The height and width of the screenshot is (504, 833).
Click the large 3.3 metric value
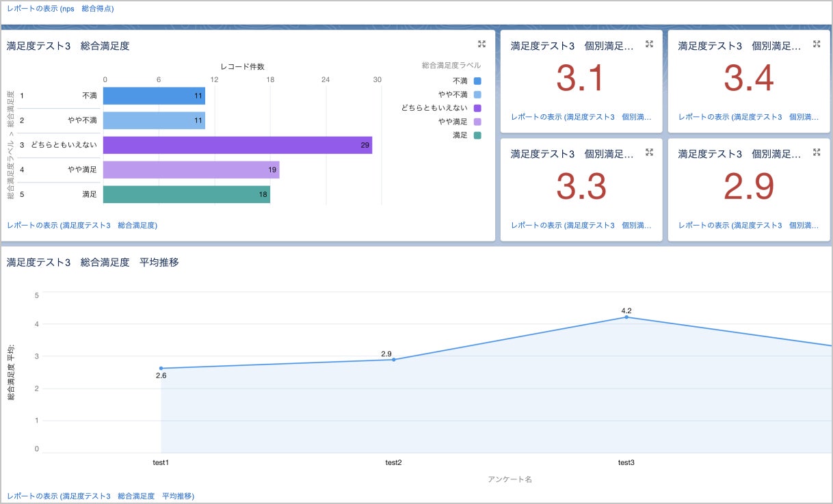[x=581, y=186]
